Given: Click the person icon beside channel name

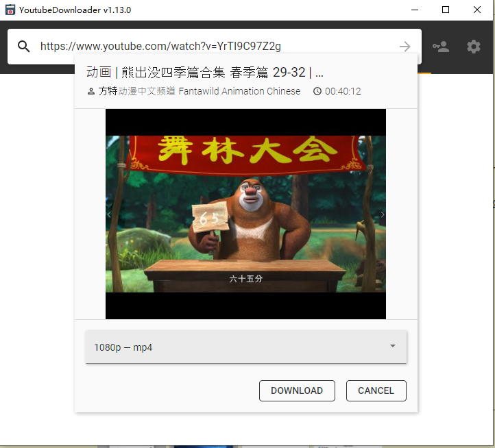Looking at the screenshot, I should [x=91, y=92].
